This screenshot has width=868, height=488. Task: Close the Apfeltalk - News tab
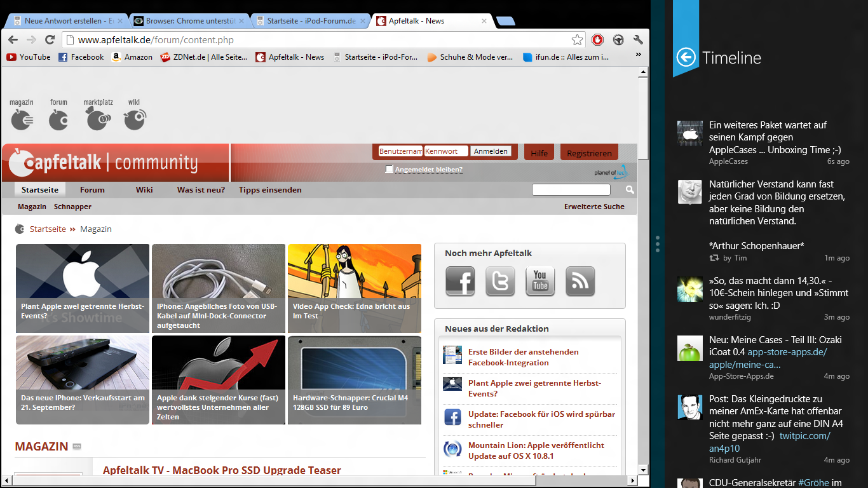(484, 21)
